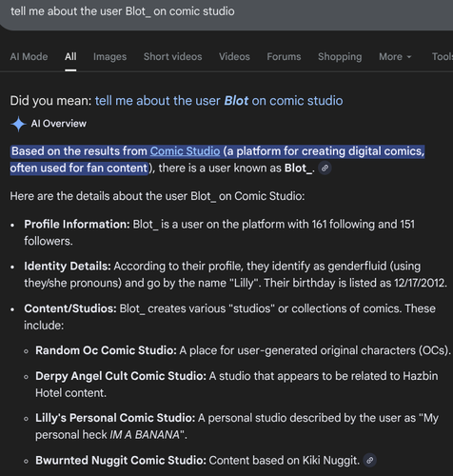Open the Shopping tab

340,57
